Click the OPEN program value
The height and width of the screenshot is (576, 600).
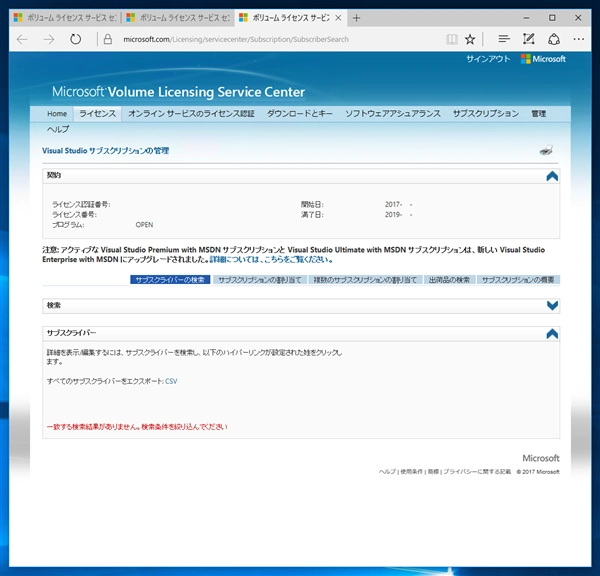point(144,225)
